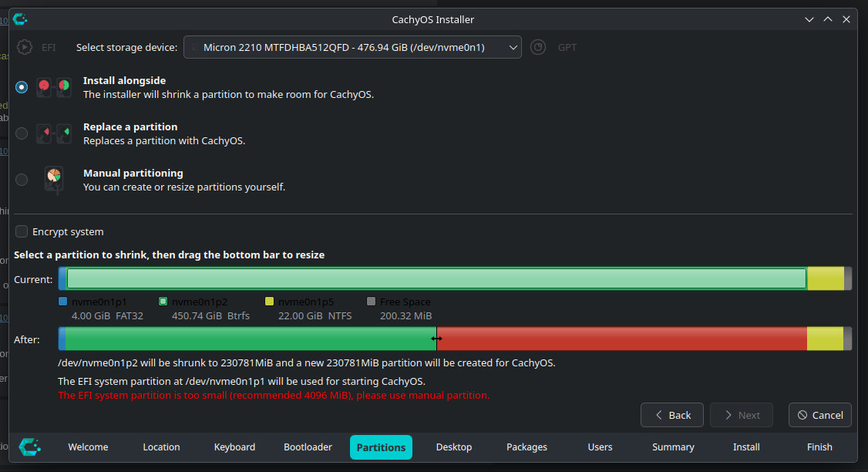This screenshot has width=868, height=472.
Task: Click the resize handle in the After bar
Action: [437, 339]
